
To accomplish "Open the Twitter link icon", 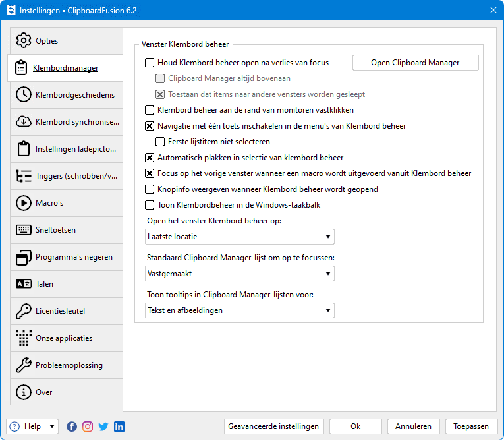I will click(x=103, y=426).
